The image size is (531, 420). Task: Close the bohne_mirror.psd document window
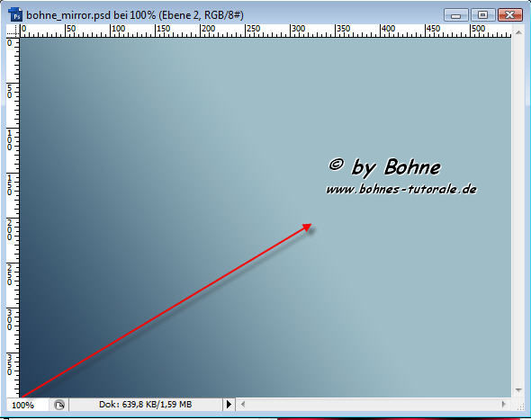point(510,15)
